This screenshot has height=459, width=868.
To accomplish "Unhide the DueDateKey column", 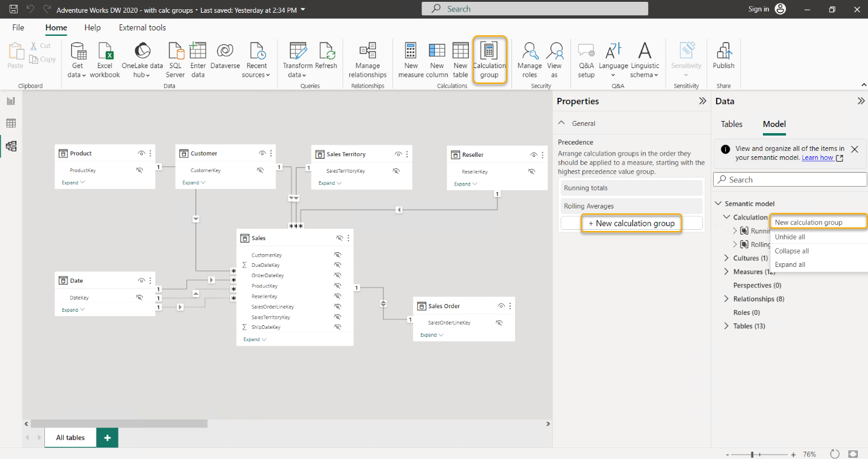I will click(x=337, y=265).
